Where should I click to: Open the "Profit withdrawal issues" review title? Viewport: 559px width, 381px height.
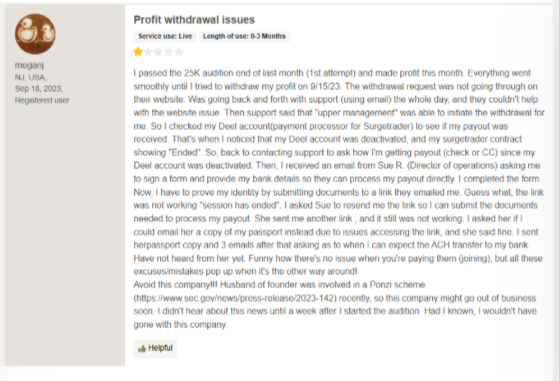pos(194,20)
